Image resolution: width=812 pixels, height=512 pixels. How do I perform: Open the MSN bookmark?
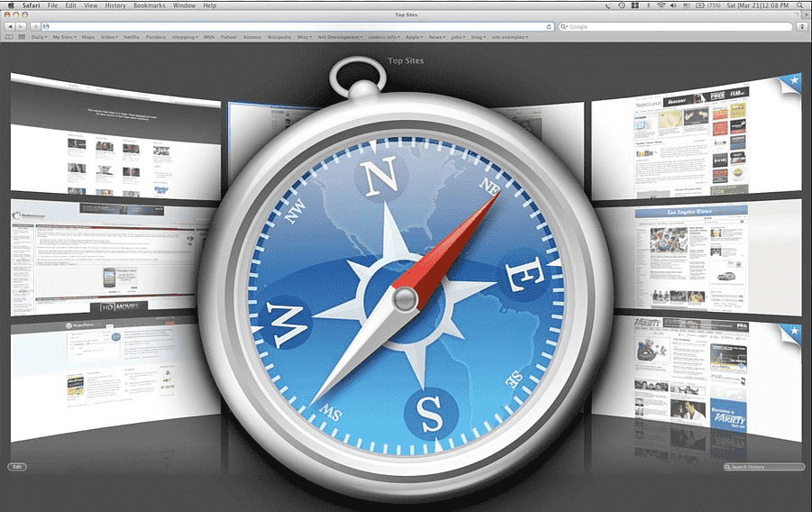209,37
